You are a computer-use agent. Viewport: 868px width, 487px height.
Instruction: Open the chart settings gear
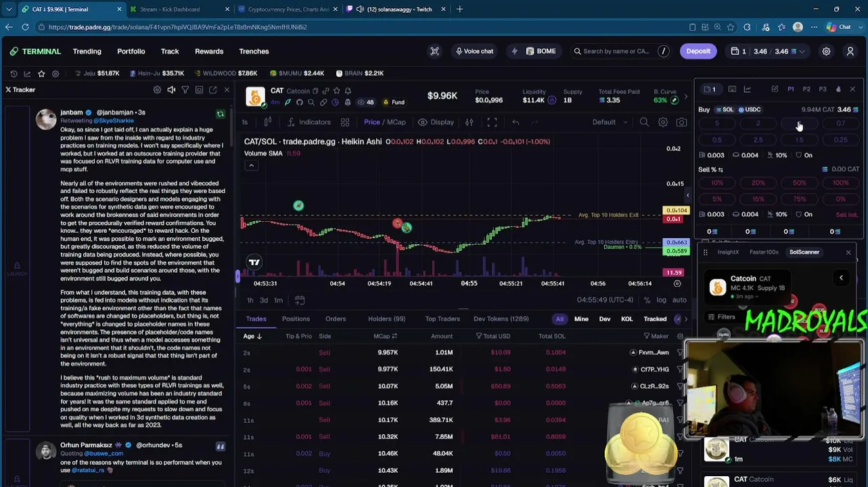coord(663,122)
